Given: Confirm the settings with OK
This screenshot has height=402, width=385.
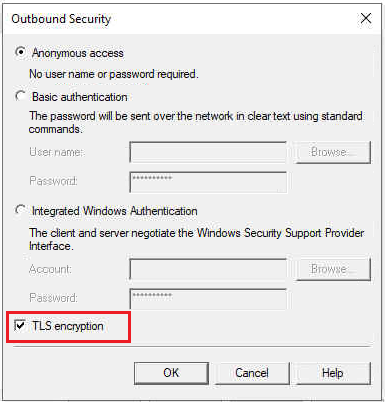Looking at the screenshot, I should [171, 373].
